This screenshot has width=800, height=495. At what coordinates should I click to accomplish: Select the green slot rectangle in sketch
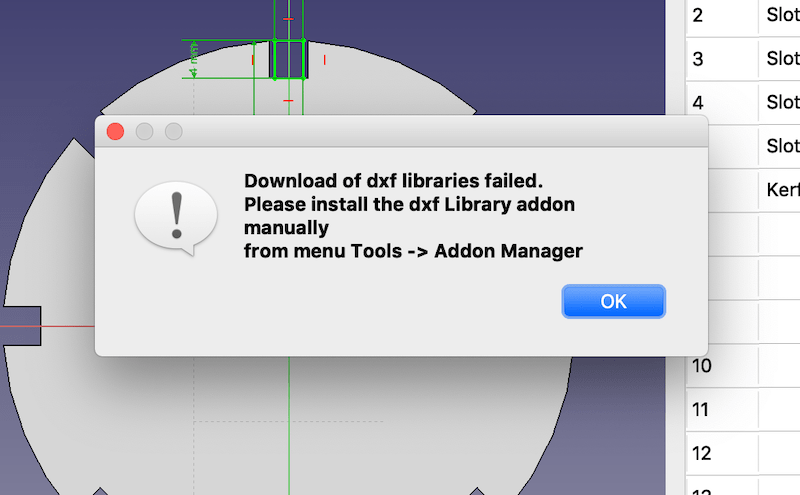[289, 59]
